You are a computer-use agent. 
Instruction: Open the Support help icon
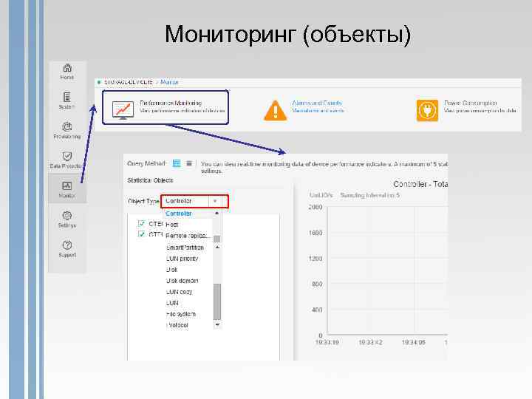67,245
